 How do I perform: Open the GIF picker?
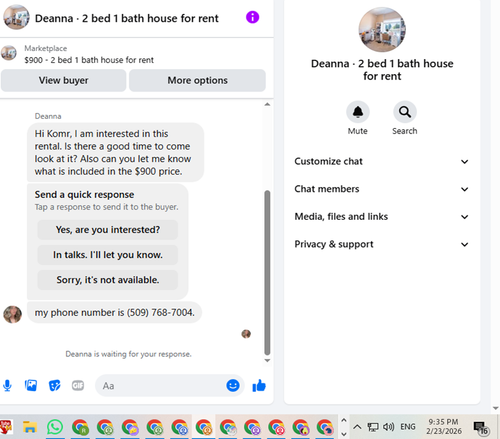(78, 386)
